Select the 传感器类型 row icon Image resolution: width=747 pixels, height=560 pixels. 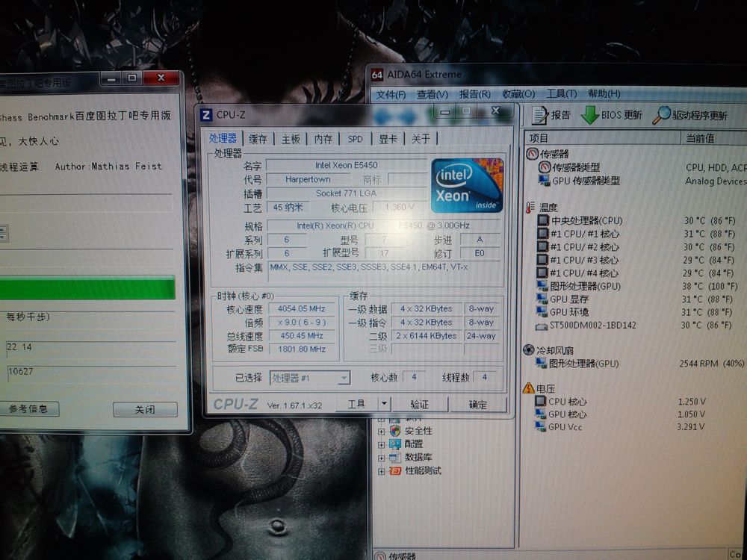click(x=544, y=167)
